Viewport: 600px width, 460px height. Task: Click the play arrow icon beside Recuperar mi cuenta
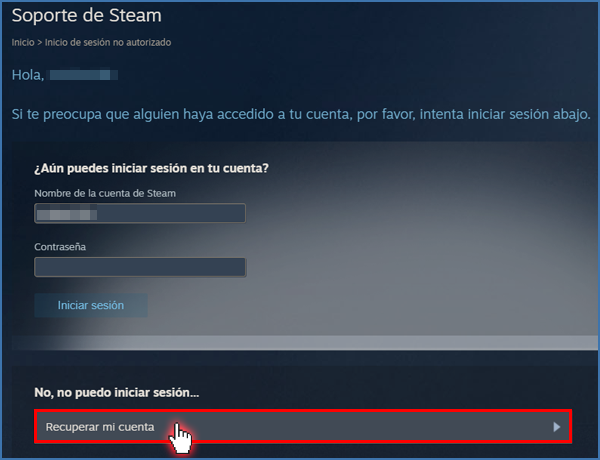point(557,427)
